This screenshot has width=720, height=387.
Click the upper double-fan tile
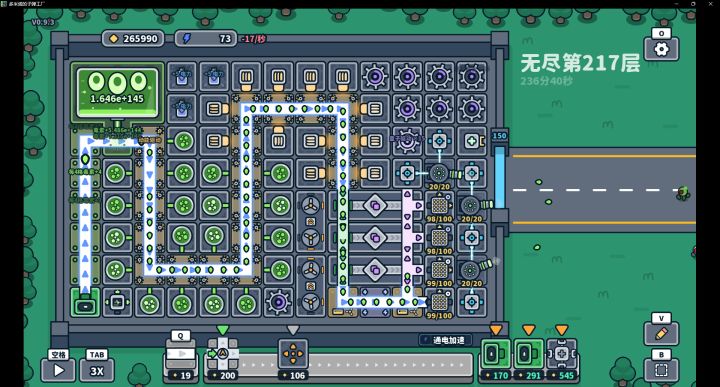tap(311, 222)
